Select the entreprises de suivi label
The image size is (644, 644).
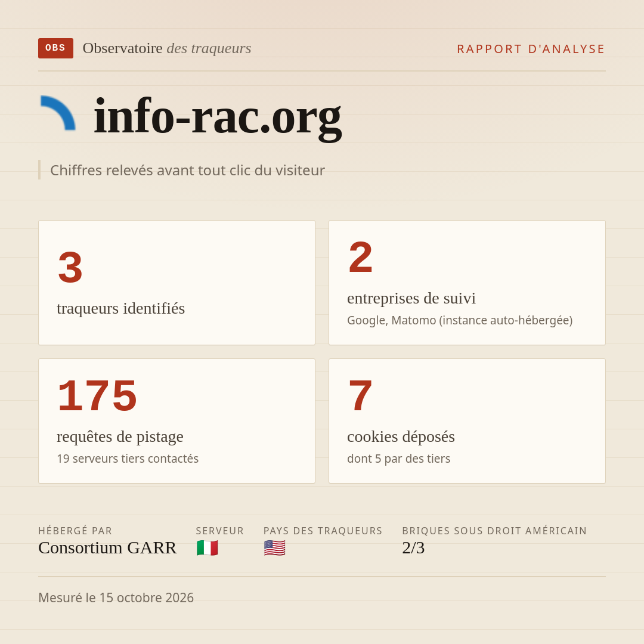tap(411, 298)
